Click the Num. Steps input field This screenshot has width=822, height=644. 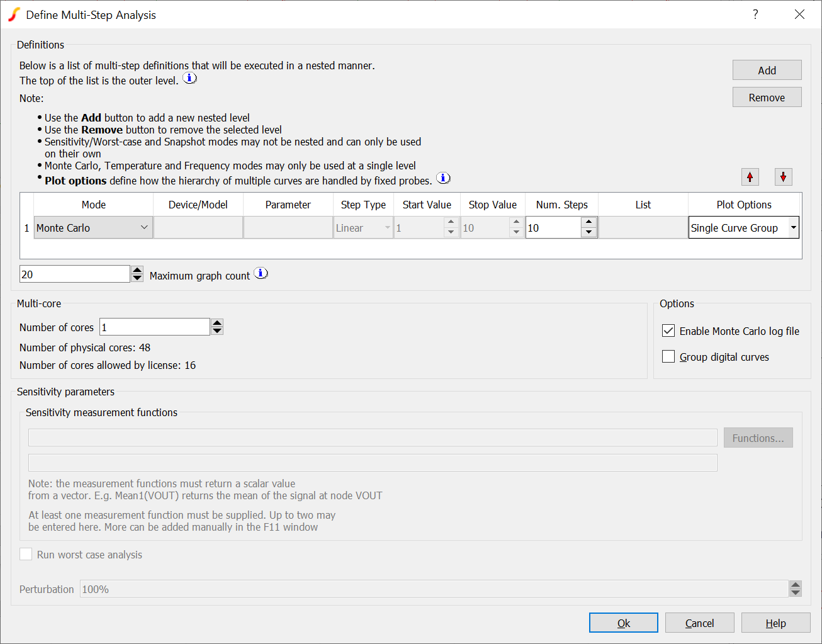(553, 228)
